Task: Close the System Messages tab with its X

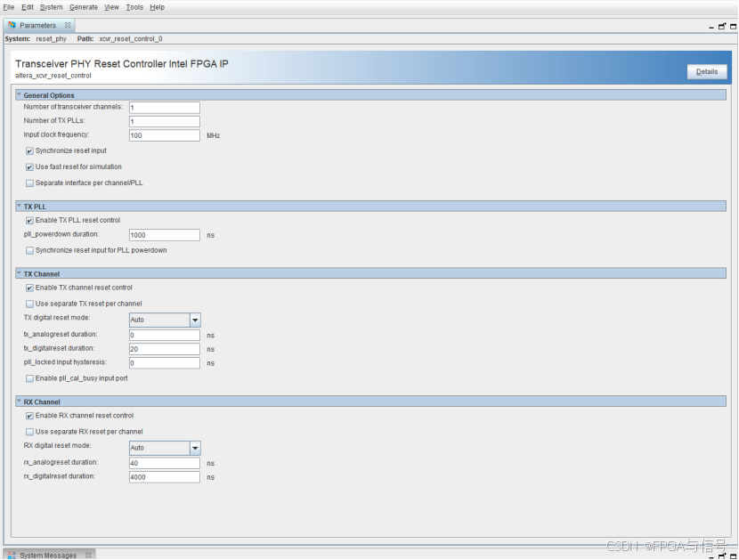Action: (87, 554)
